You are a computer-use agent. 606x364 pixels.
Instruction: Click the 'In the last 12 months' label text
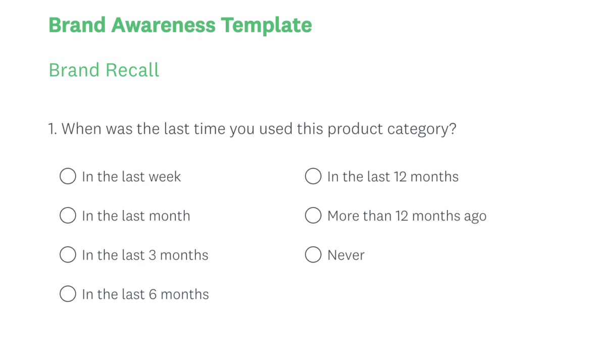(393, 177)
